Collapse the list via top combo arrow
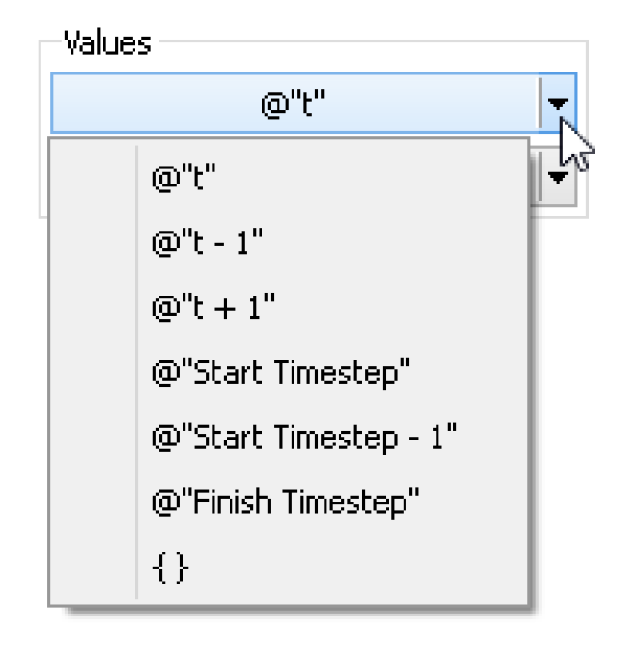The image size is (635, 672). pos(559,103)
